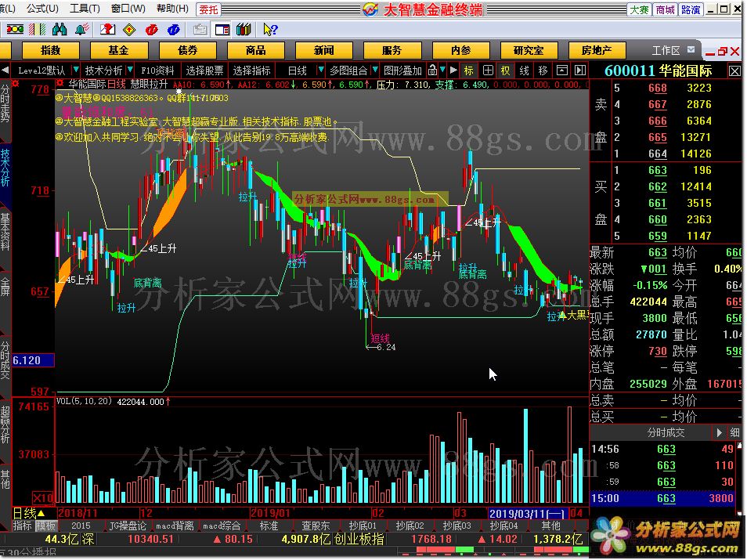Screen dimensions: 747x560
Task: Click the skip-to-end panel icon
Action: click(x=580, y=70)
